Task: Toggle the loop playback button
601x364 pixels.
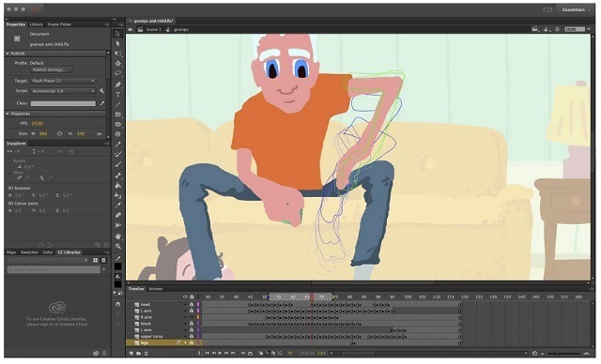Action: coord(251,353)
